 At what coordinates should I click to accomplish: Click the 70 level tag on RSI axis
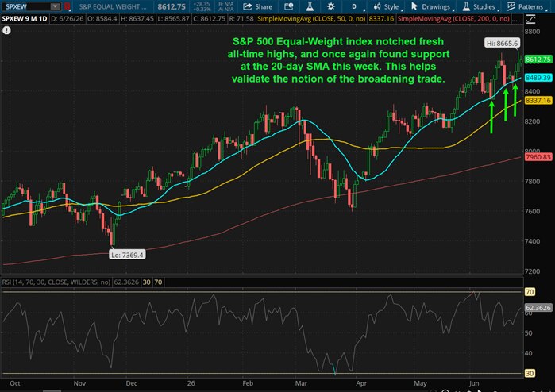pos(530,292)
